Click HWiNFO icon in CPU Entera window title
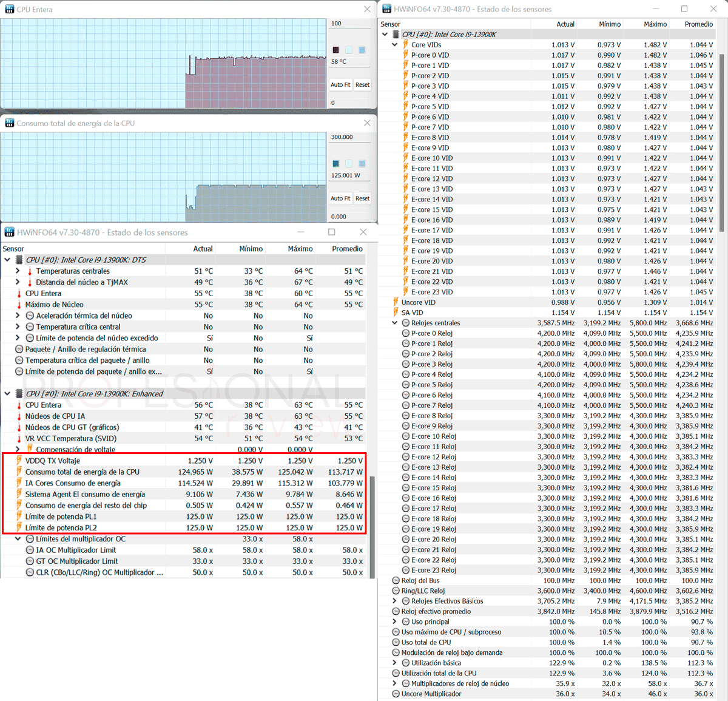Viewport: 728px width, 701px height. 9,9
